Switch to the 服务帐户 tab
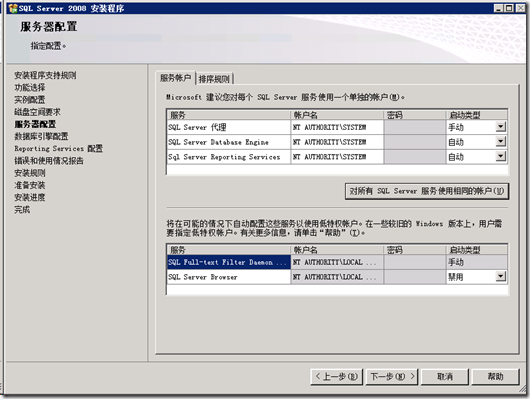 (x=175, y=78)
